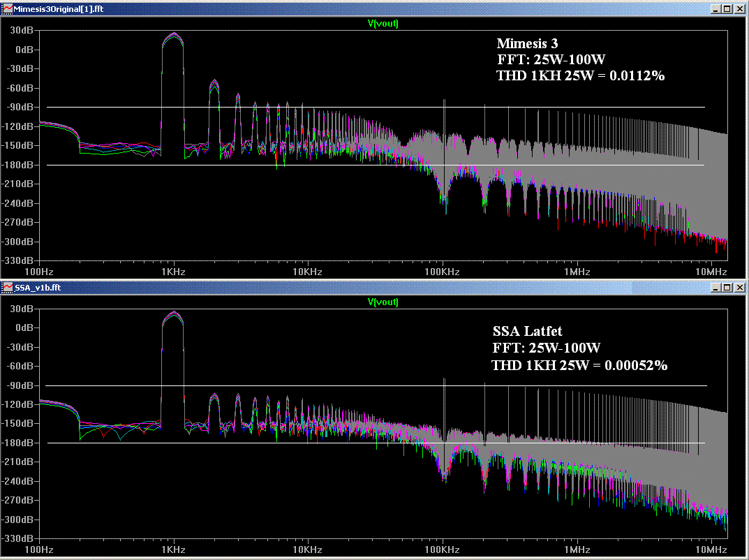This screenshot has height=560, width=749.
Task: Click -300dB axis label in SSA_v1b plot
Action: [x=17, y=520]
